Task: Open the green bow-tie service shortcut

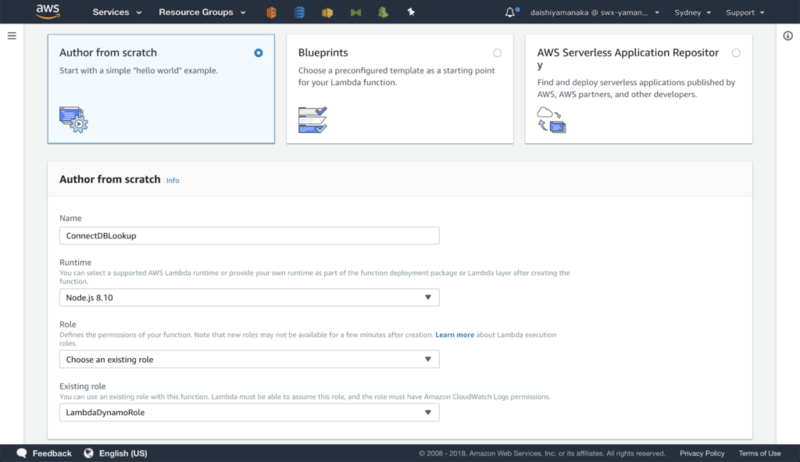Action: point(356,12)
